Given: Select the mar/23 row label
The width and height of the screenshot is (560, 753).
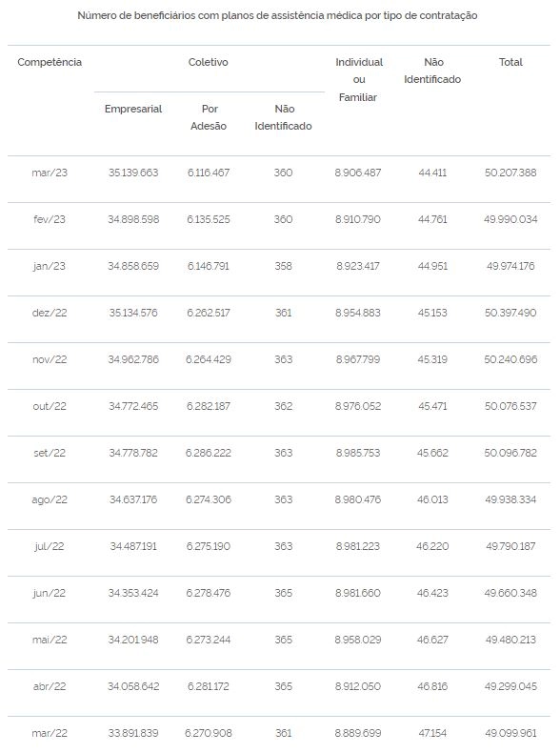Looking at the screenshot, I should coord(50,173).
